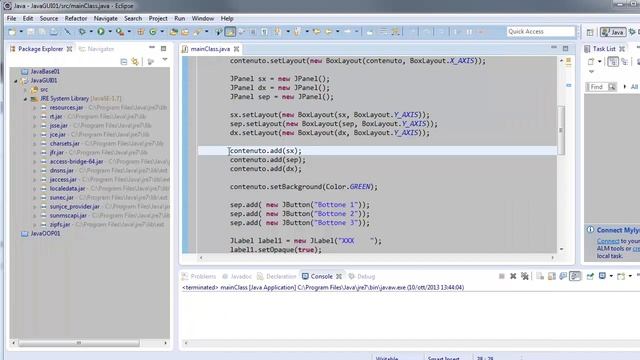This screenshot has height=360, width=640.
Task: Switch to the Javadoc tab
Action: (x=237, y=276)
